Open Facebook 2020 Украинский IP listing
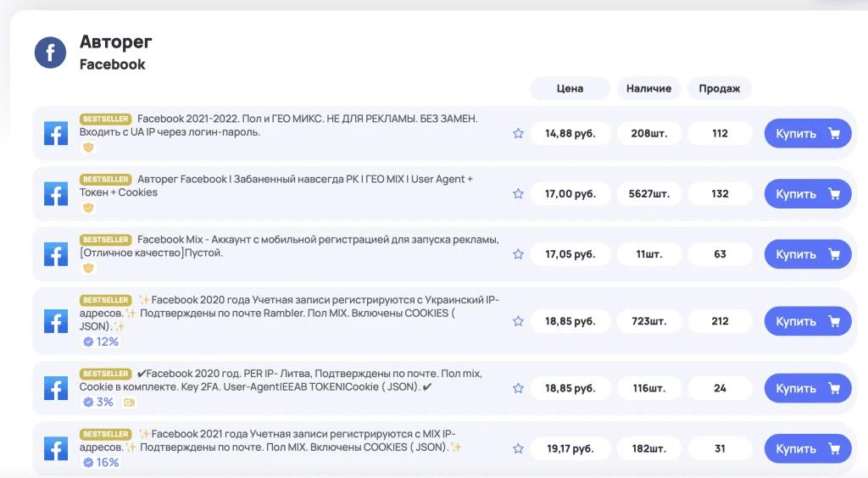This screenshot has height=478, width=868. (289, 313)
